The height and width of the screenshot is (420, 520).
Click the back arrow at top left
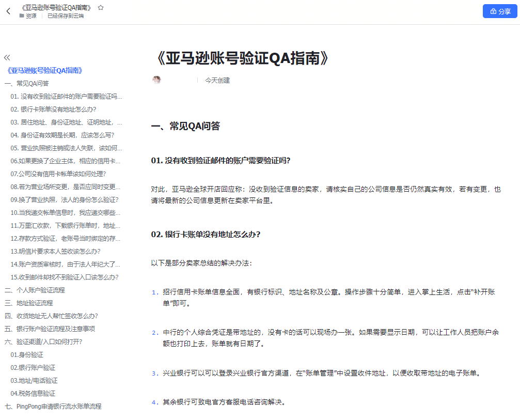(8, 10)
